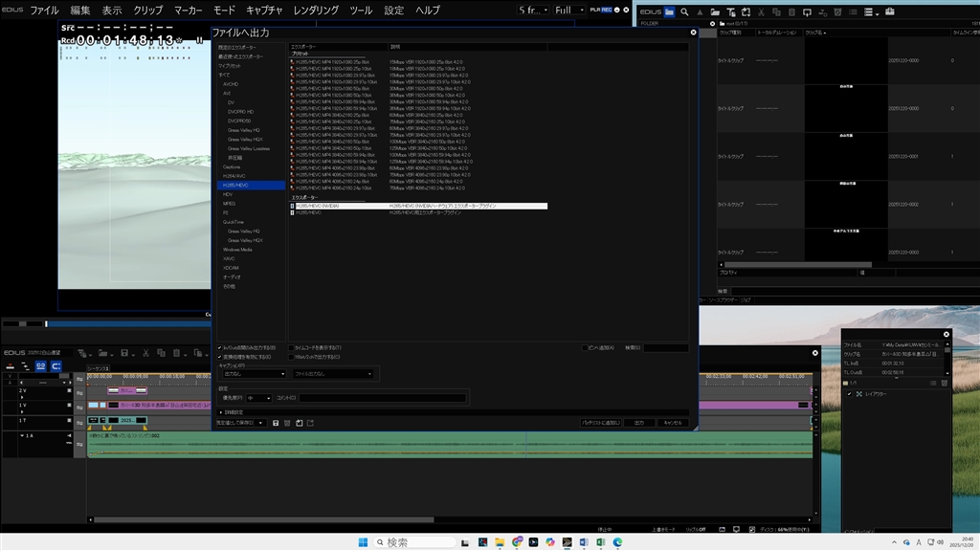Click the import preset icon in export dialog

pyautogui.click(x=299, y=423)
